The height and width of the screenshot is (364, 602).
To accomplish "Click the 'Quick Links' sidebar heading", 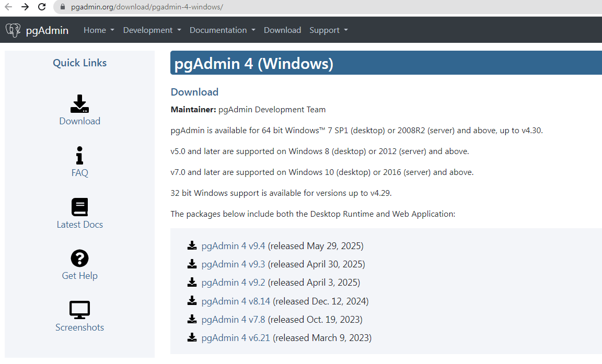I will coord(79,63).
